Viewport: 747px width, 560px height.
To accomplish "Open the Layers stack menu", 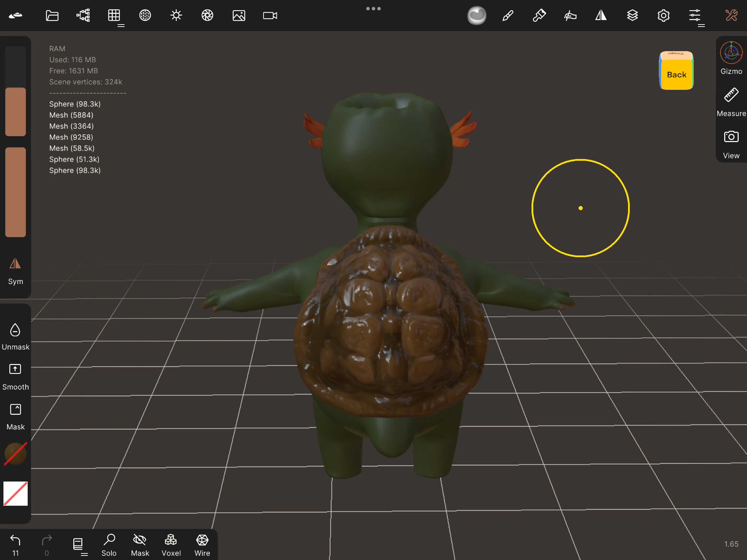I will click(x=632, y=16).
